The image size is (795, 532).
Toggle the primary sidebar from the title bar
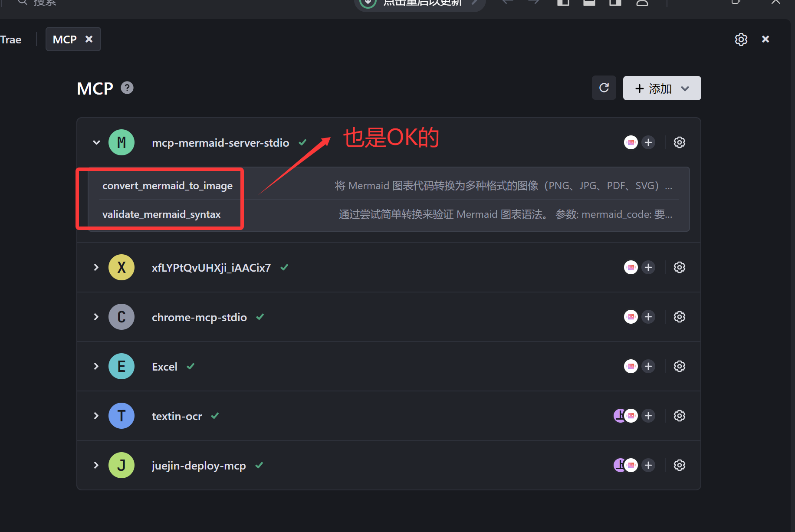pyautogui.click(x=563, y=3)
